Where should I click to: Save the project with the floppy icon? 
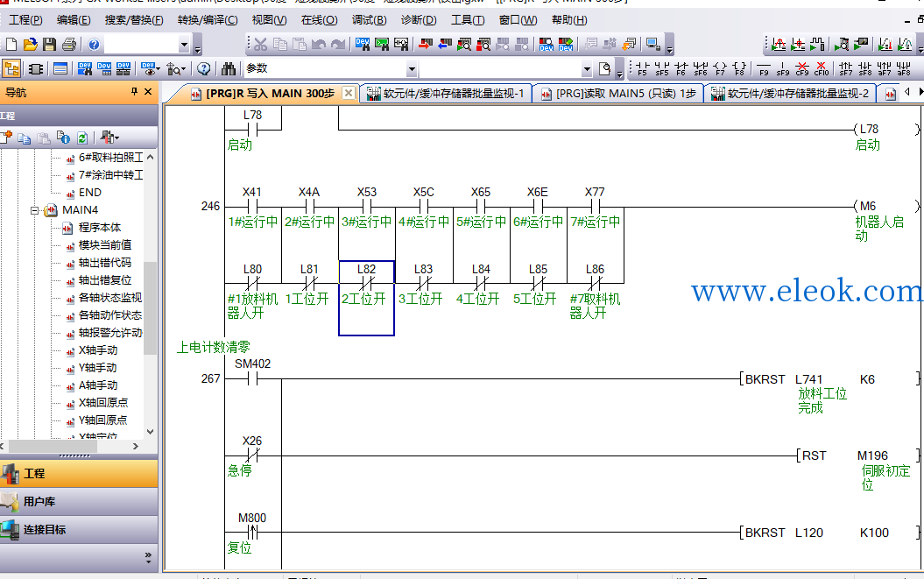click(50, 44)
